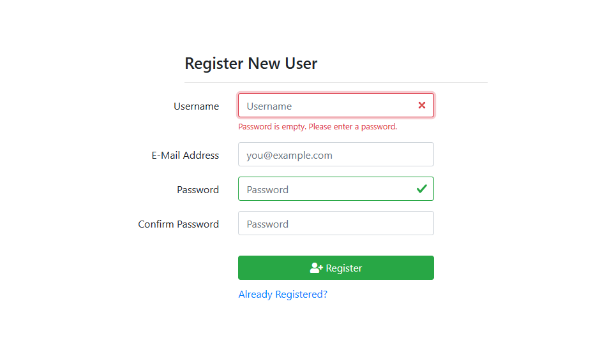Click the Register New User heading
This screenshot has height=364, width=600.
[x=251, y=63]
